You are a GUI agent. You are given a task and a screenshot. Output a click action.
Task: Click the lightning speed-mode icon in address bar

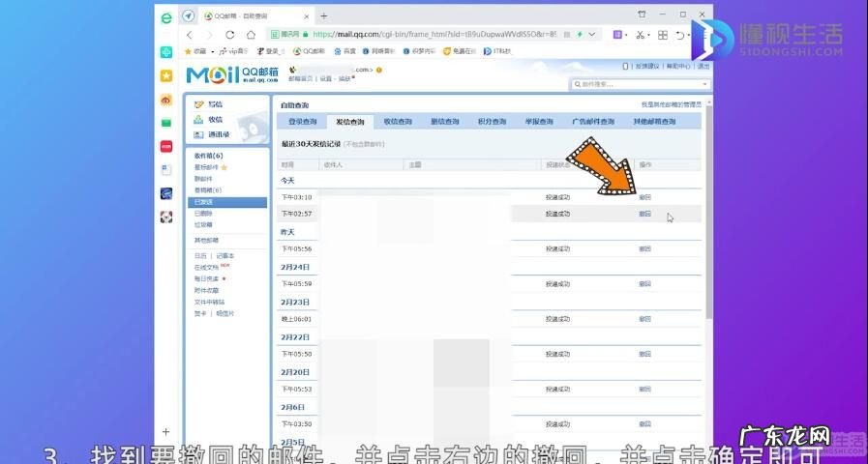tap(580, 34)
